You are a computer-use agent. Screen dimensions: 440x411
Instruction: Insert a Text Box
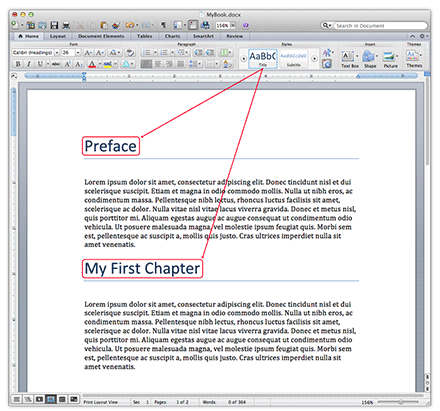350,59
